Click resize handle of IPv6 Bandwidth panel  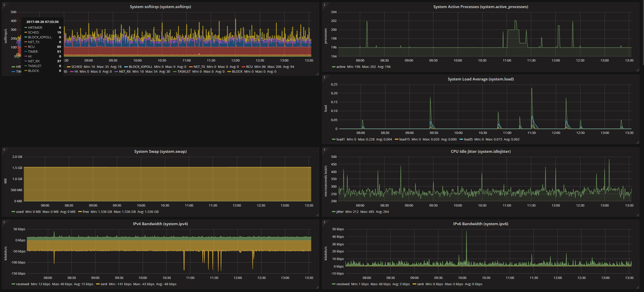pyautogui.click(x=638, y=287)
